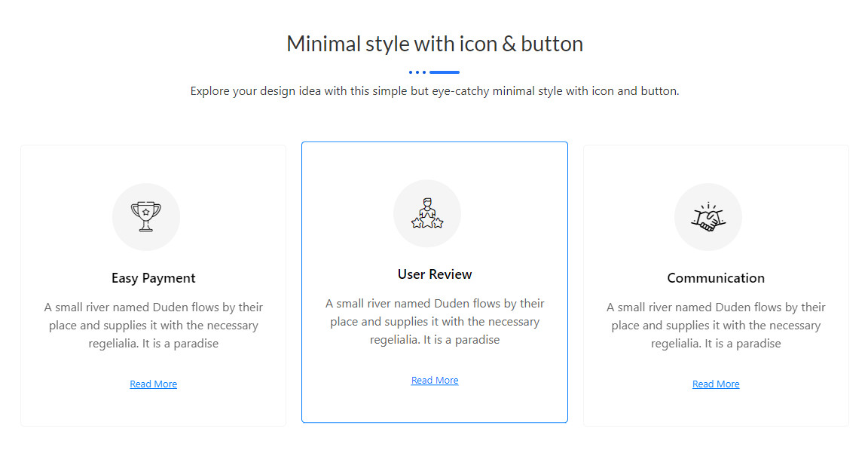Click the description paragraph under User Review
The width and height of the screenshot is (868, 462).
435,322
